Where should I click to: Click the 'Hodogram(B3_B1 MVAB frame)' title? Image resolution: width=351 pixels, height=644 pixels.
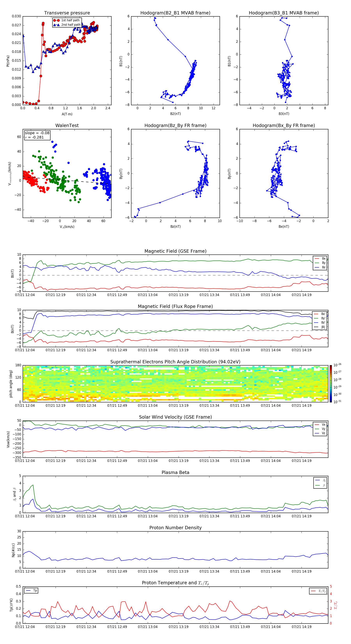click(284, 13)
